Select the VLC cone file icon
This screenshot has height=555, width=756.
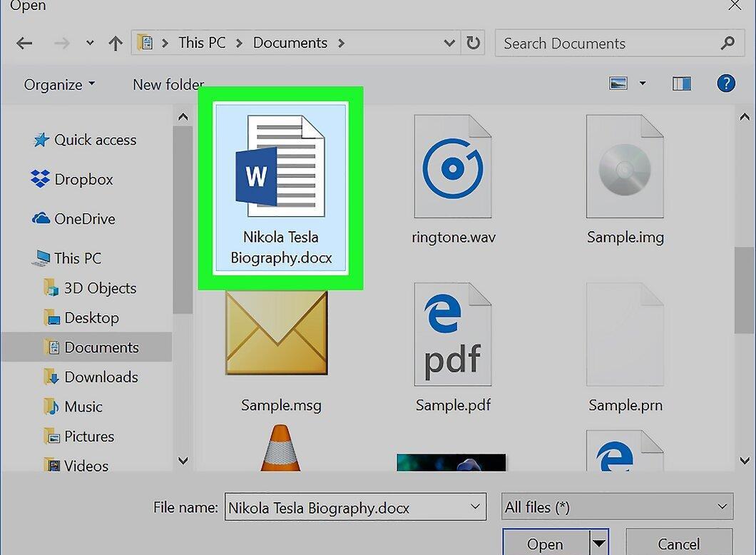[x=280, y=447]
